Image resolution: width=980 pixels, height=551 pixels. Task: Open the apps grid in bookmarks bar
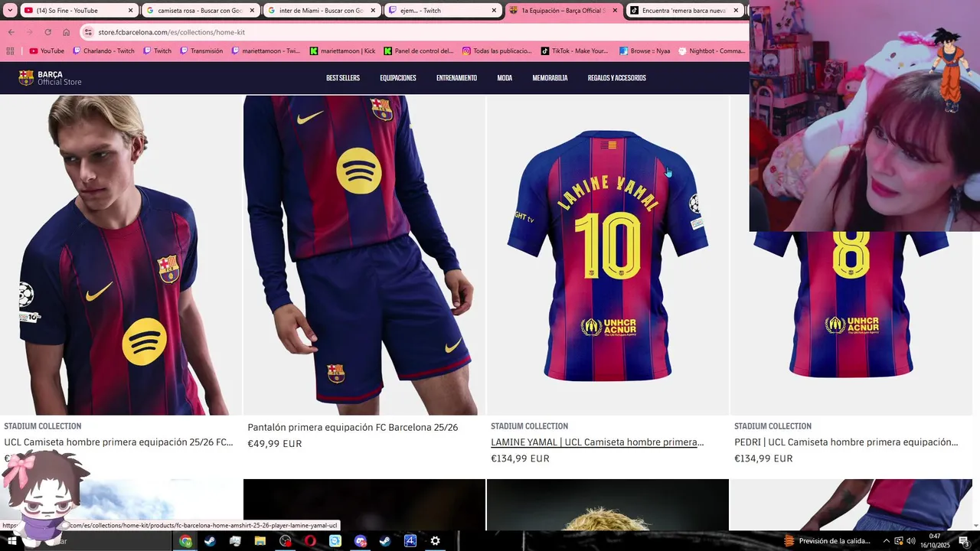(x=10, y=51)
